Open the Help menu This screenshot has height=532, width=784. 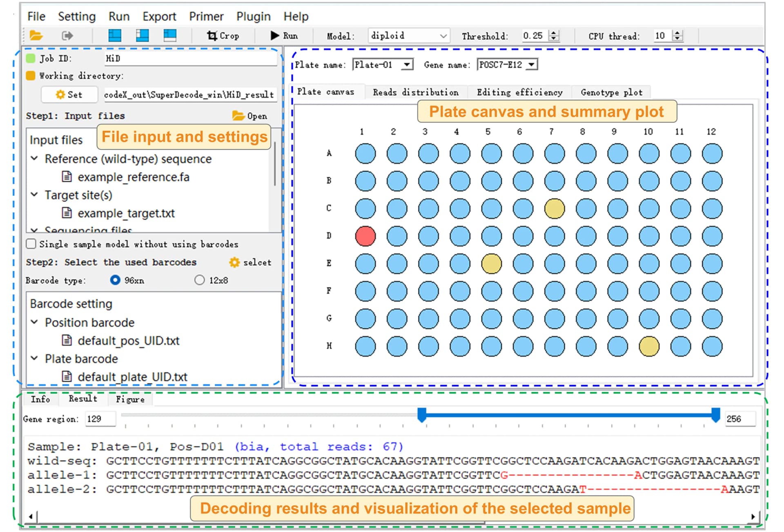coord(296,16)
